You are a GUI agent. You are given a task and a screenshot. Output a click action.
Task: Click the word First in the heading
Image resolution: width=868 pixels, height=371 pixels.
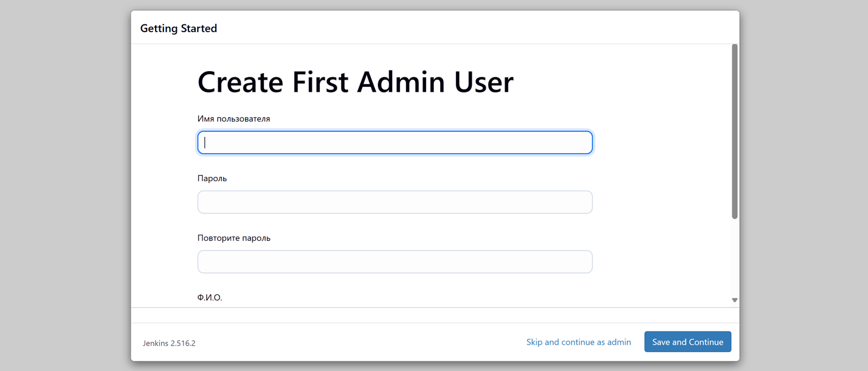320,82
